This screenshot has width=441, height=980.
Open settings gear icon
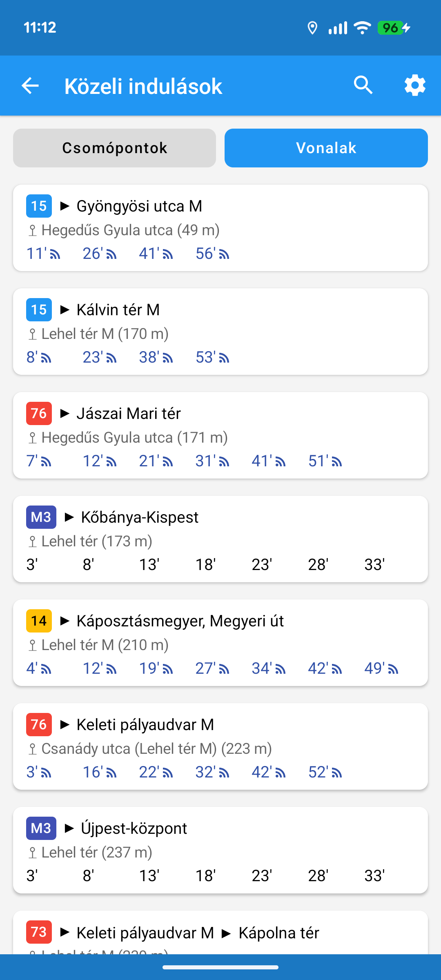point(415,85)
